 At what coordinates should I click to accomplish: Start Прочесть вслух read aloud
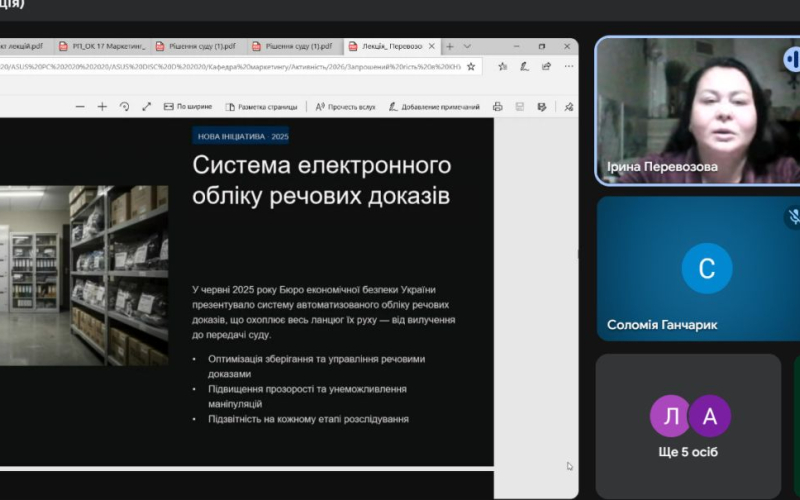coord(345,107)
